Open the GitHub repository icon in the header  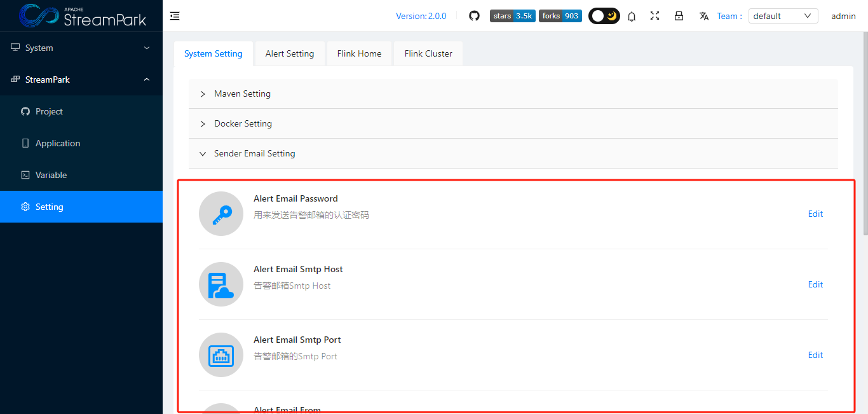pos(474,16)
